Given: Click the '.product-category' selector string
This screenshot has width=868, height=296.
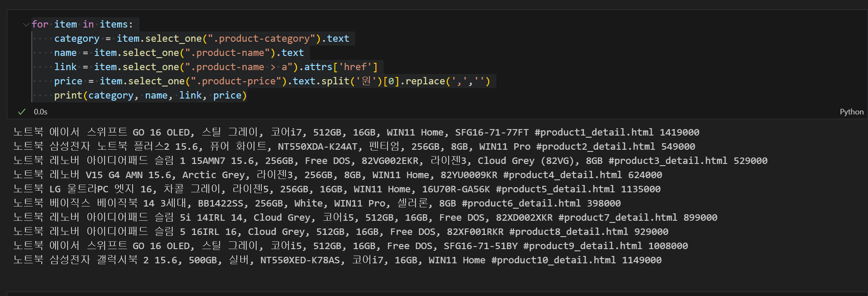Looking at the screenshot, I should pyautogui.click(x=261, y=39).
